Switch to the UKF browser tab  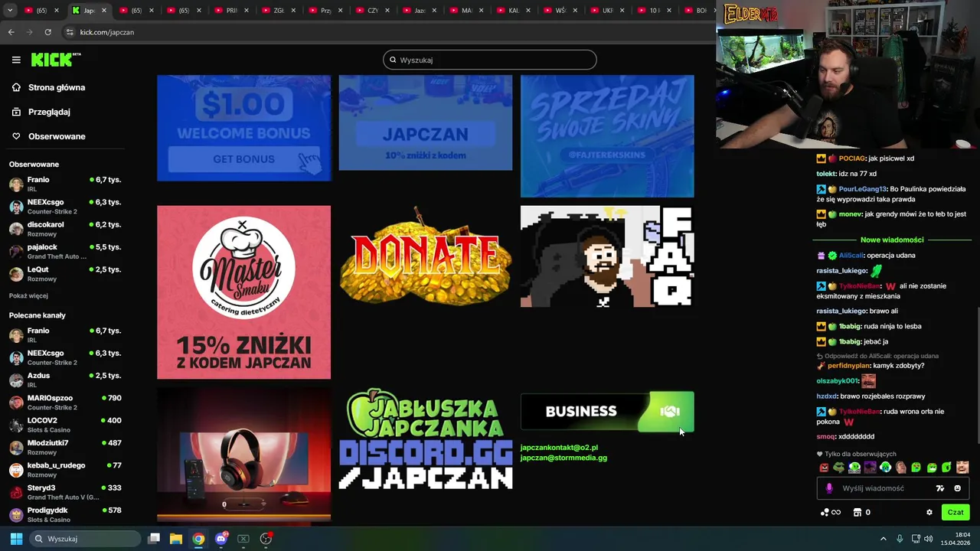[x=606, y=11]
